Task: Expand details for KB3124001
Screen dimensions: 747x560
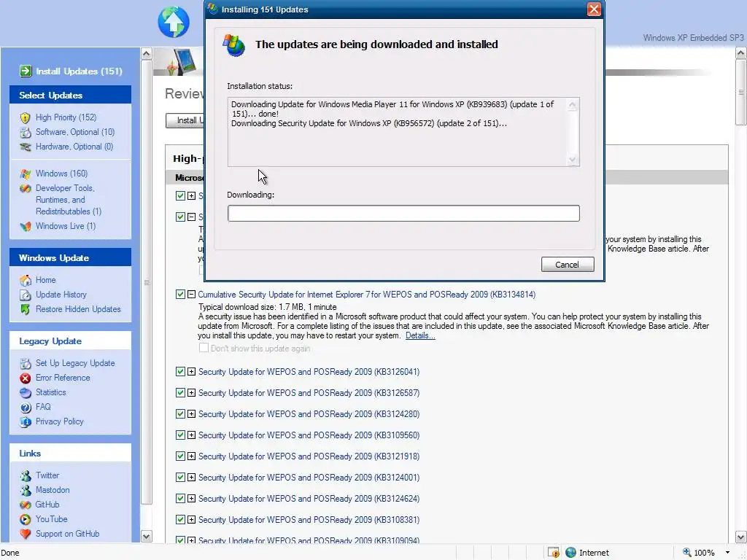Action: click(192, 477)
